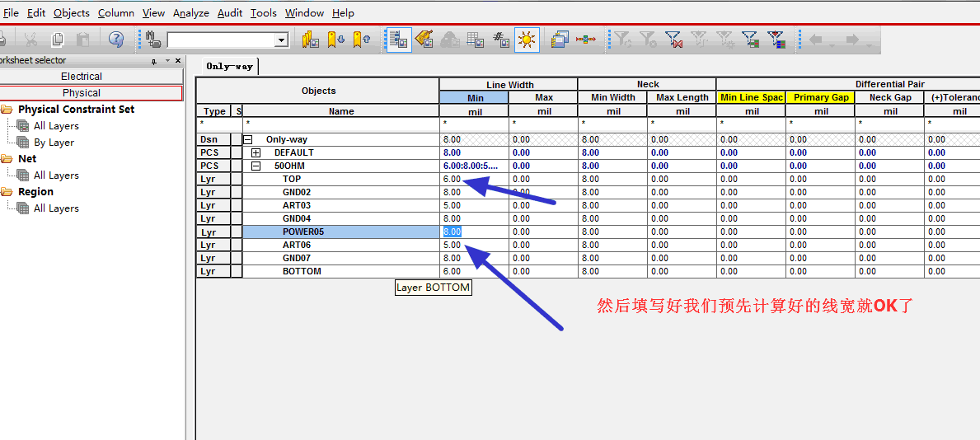The image size is (980, 440).
Task: Click the Physical worksheet button
Action: [82, 93]
